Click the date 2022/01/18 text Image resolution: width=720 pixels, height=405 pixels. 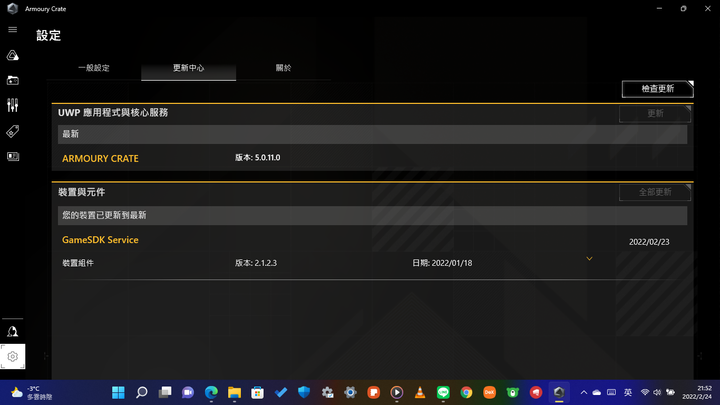point(452,263)
